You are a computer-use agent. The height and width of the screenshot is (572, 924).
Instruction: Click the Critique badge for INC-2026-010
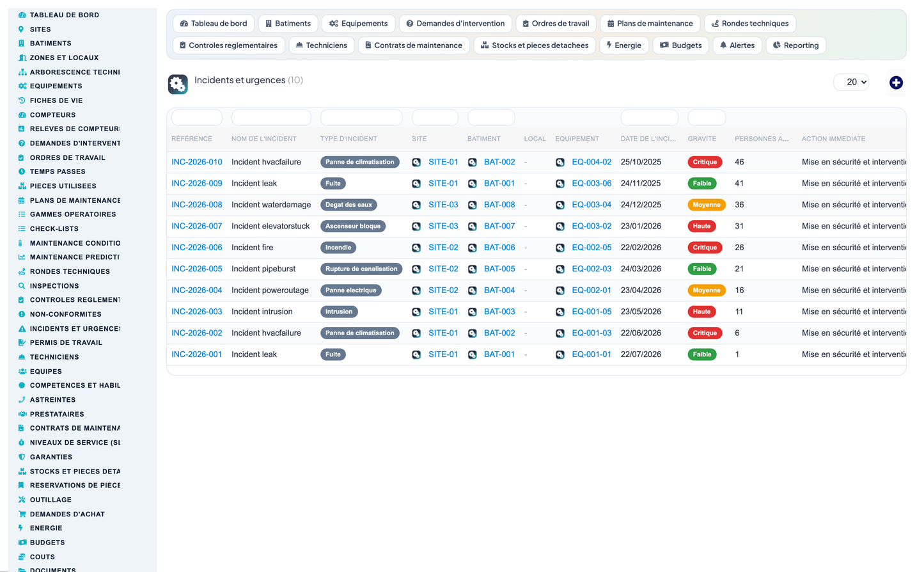(x=705, y=163)
